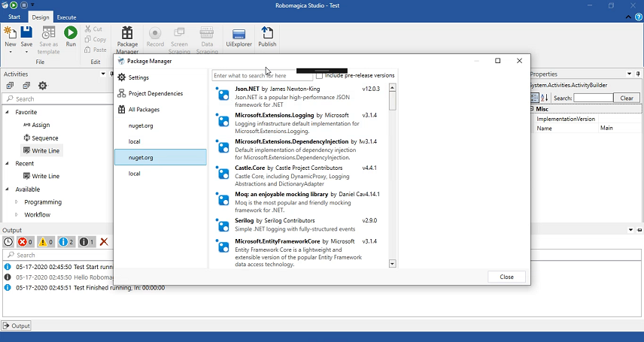Collapse the Favorite group in Activities
Image resolution: width=644 pixels, height=342 pixels.
(x=7, y=112)
